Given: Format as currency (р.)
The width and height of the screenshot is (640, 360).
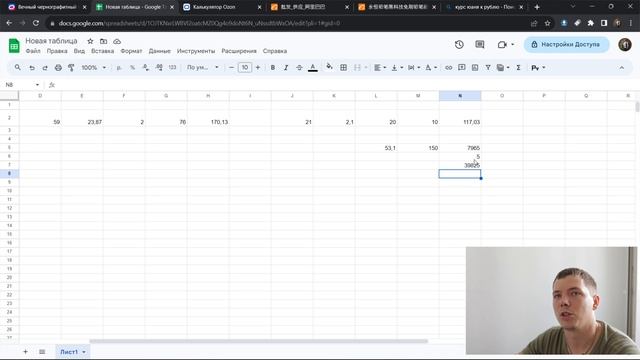Looking at the screenshot, I should click(x=119, y=68).
